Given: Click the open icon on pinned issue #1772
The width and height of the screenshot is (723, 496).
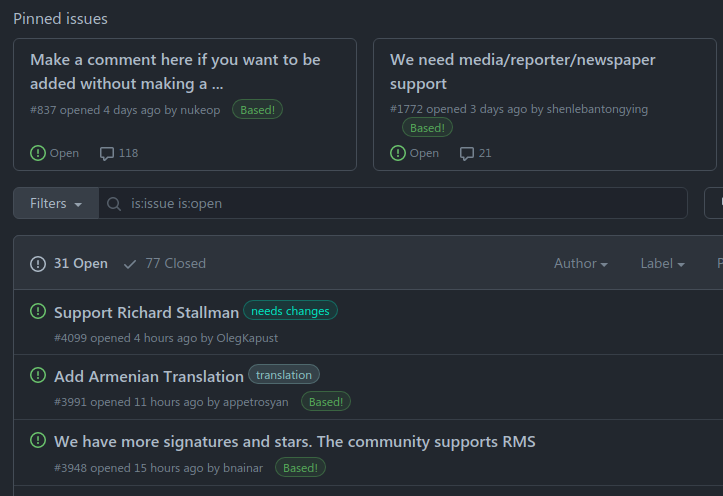Looking at the screenshot, I should (398, 153).
